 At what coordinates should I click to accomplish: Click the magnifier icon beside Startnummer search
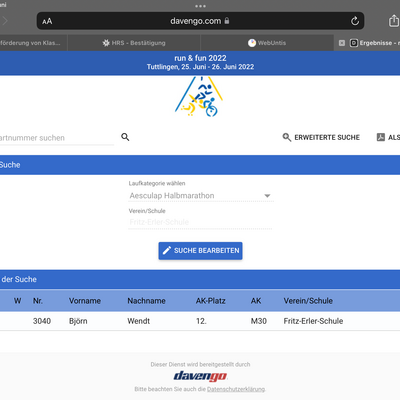(125, 137)
